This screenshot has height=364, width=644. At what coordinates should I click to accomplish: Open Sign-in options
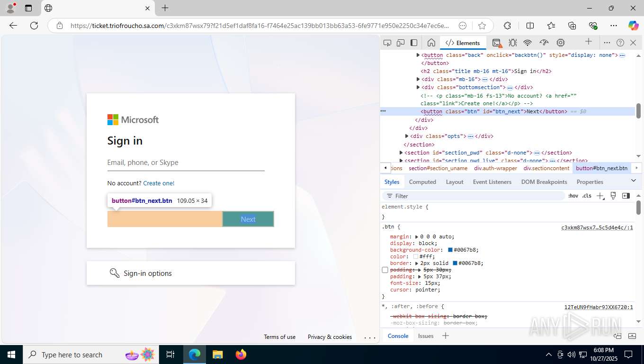[191, 273]
